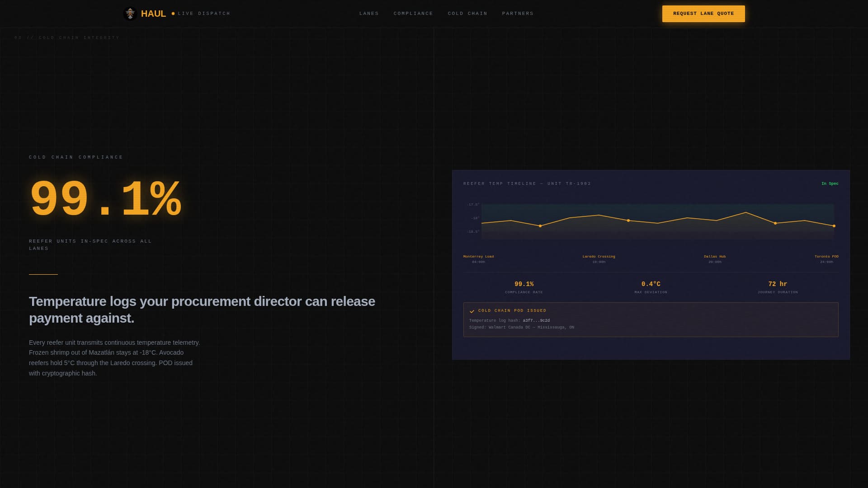This screenshot has width=868, height=488.
Task: Click the Reefer Units In-Spec caption
Action: click(90, 244)
